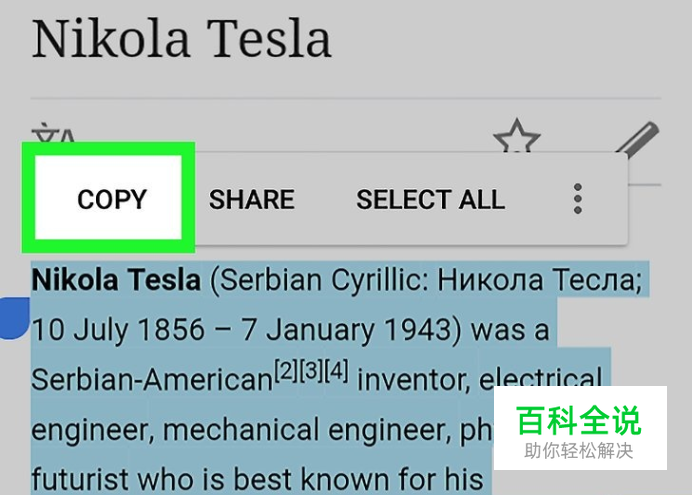Tap the Nikola Tesla page title

181,39
